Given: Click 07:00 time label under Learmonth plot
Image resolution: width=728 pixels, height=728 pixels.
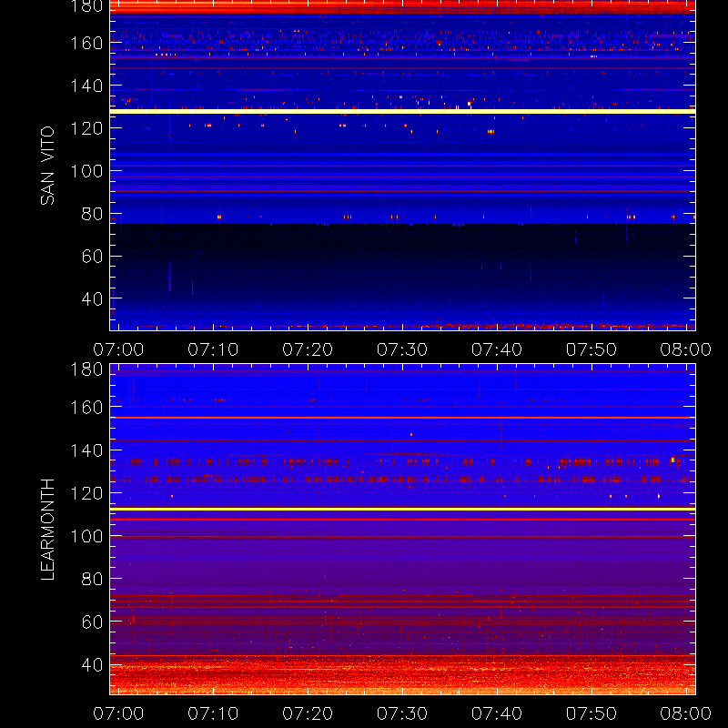Looking at the screenshot, I should point(118,713).
